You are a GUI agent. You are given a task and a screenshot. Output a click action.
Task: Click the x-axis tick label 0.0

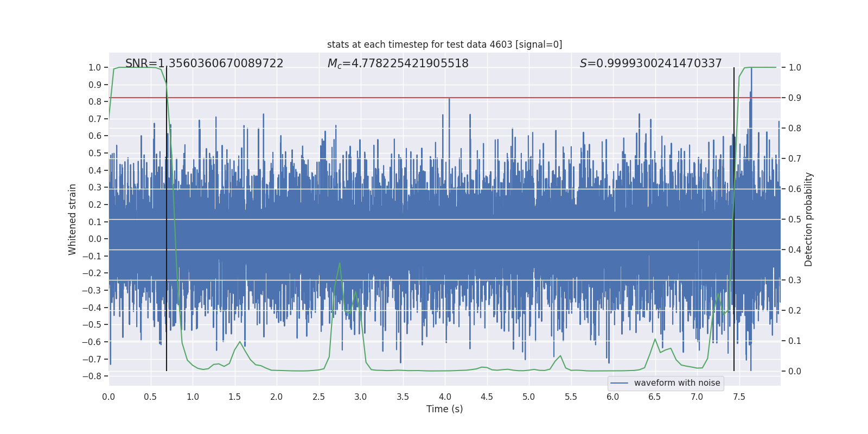pyautogui.click(x=108, y=397)
